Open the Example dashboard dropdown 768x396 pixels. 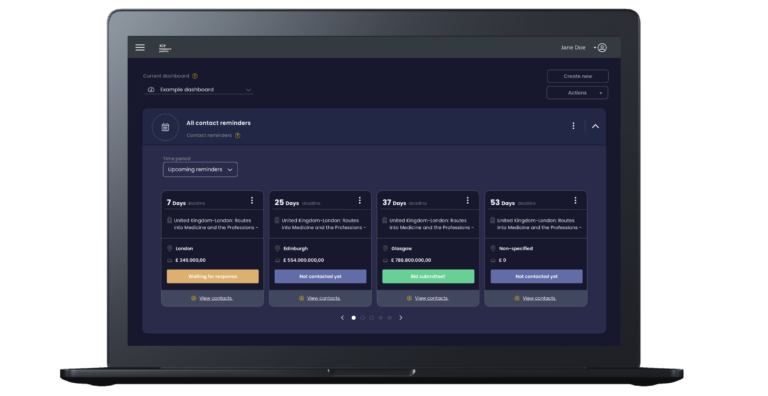click(x=199, y=90)
